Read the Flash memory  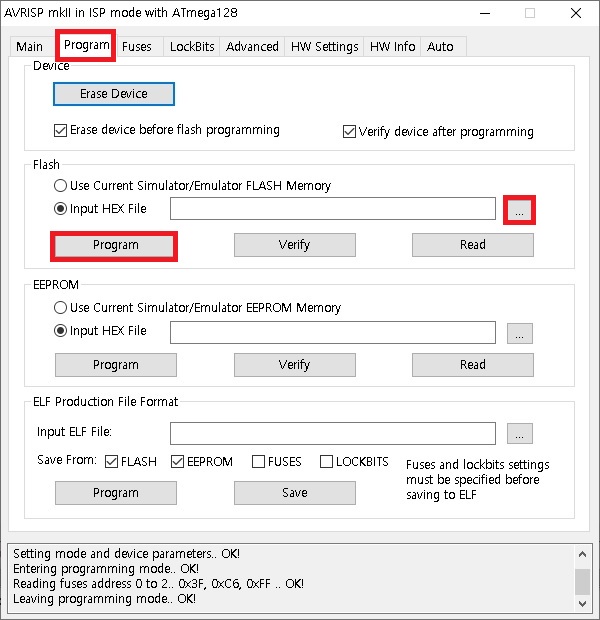pyautogui.click(x=473, y=245)
